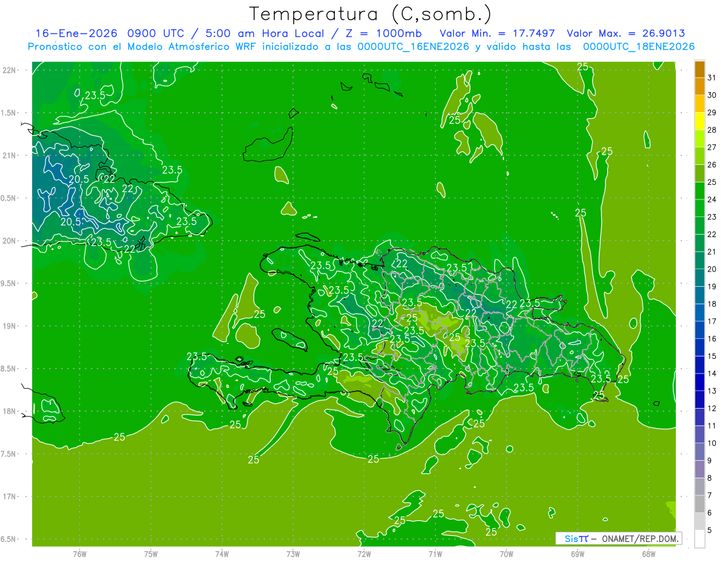The width and height of the screenshot is (728, 562).
Task: Click the Temperatura (C,somb.) map title
Action: coord(371,13)
